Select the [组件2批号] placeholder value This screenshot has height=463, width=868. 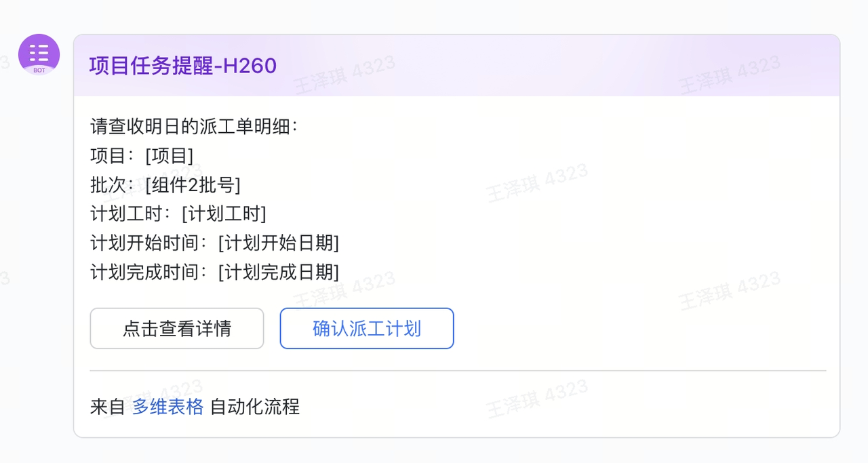193,184
